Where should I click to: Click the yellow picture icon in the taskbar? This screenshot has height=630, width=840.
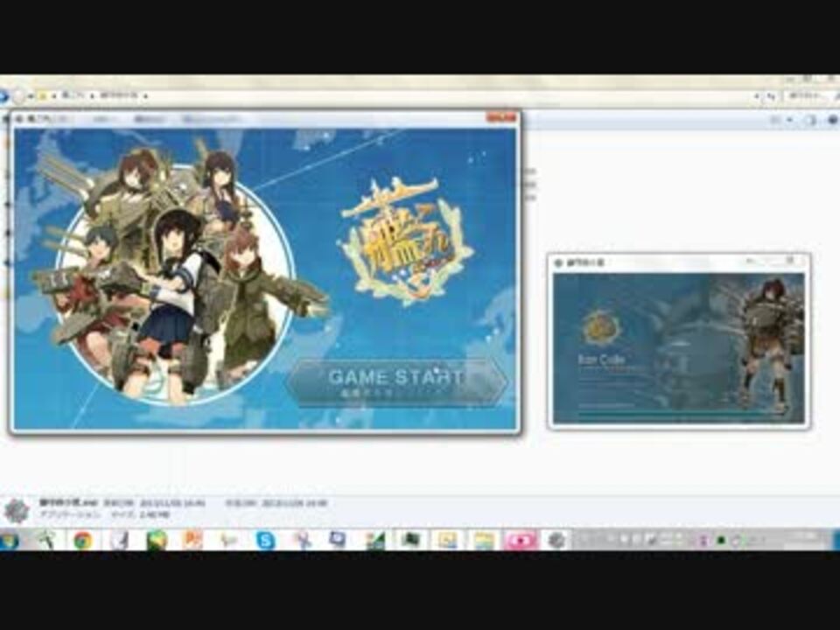[447, 541]
